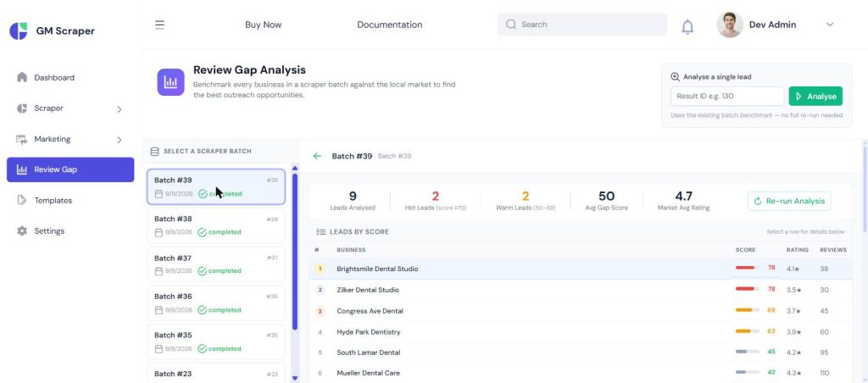Click the Marketing sidebar icon
The width and height of the screenshot is (868, 383).
(21, 140)
